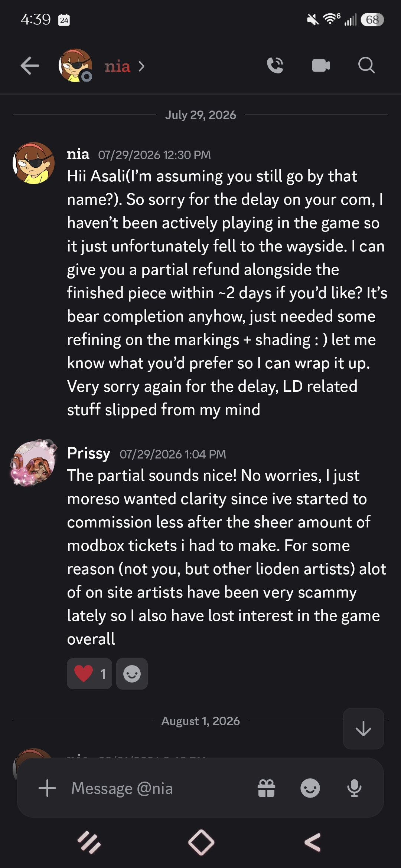
Task: Open the emoji picker in message bar
Action: click(310, 788)
